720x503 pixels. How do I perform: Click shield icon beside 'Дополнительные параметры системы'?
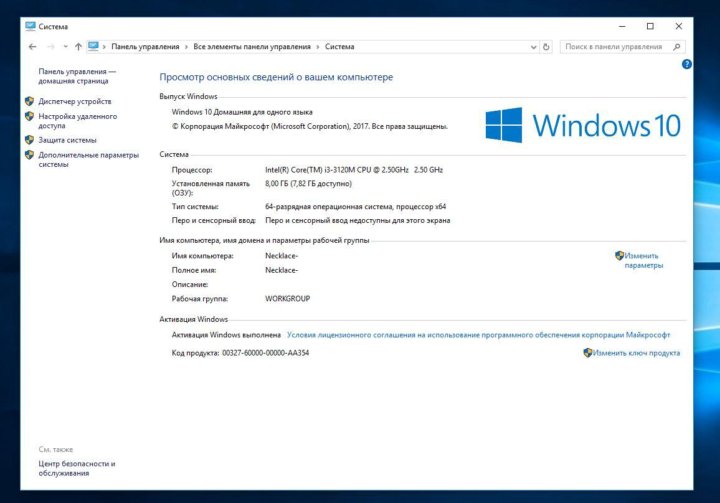[29, 155]
